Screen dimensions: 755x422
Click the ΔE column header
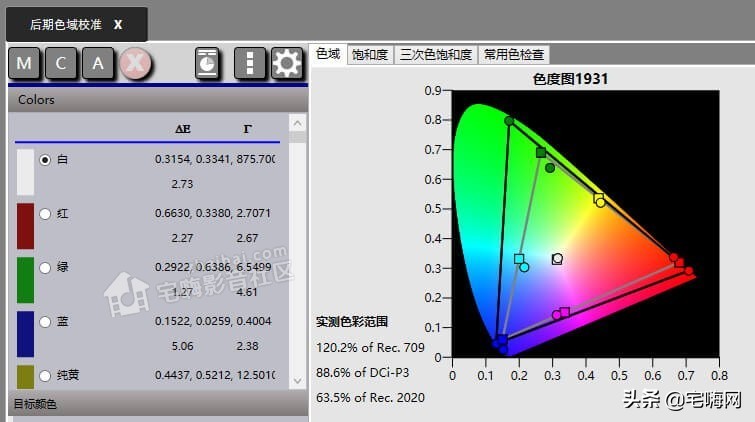click(x=182, y=129)
